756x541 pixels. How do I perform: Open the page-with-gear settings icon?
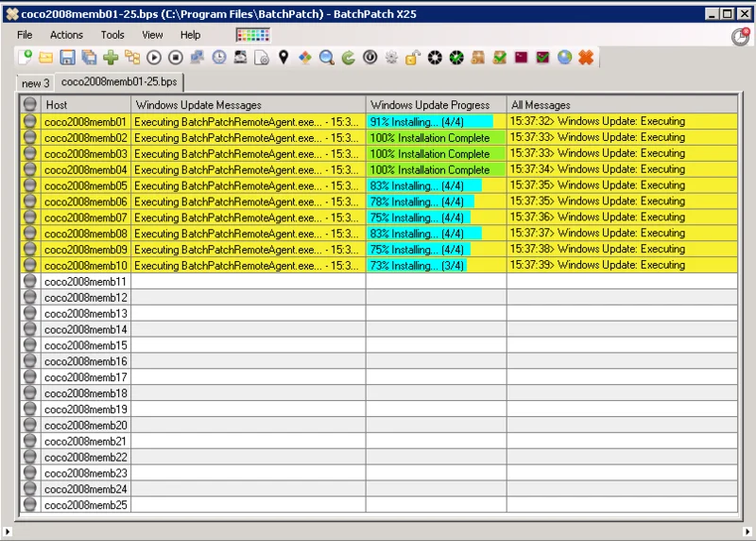(x=262, y=58)
